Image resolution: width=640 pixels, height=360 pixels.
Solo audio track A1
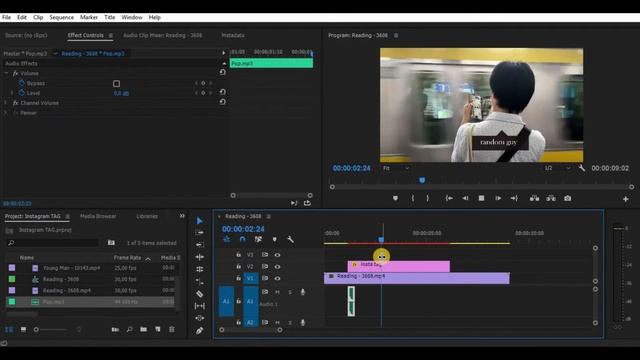tap(290, 292)
